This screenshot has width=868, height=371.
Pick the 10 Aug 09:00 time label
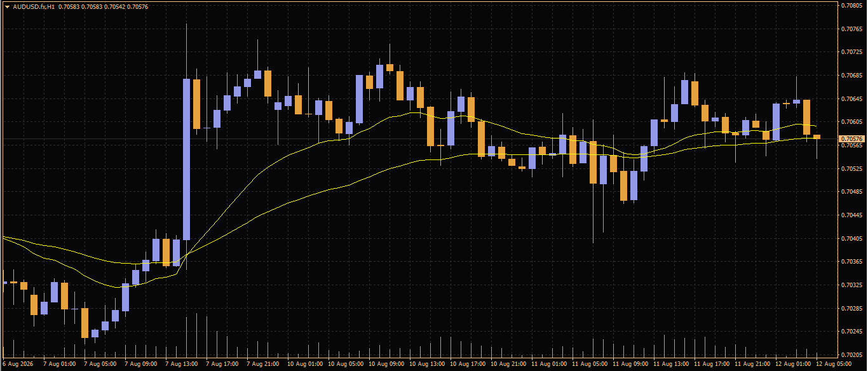click(x=386, y=365)
